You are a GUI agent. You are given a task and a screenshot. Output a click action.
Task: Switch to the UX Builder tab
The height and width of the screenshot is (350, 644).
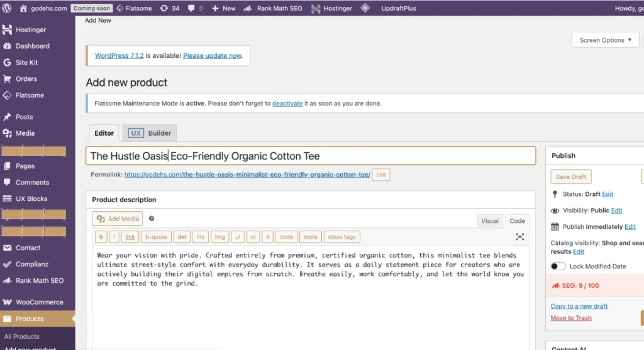(x=150, y=133)
